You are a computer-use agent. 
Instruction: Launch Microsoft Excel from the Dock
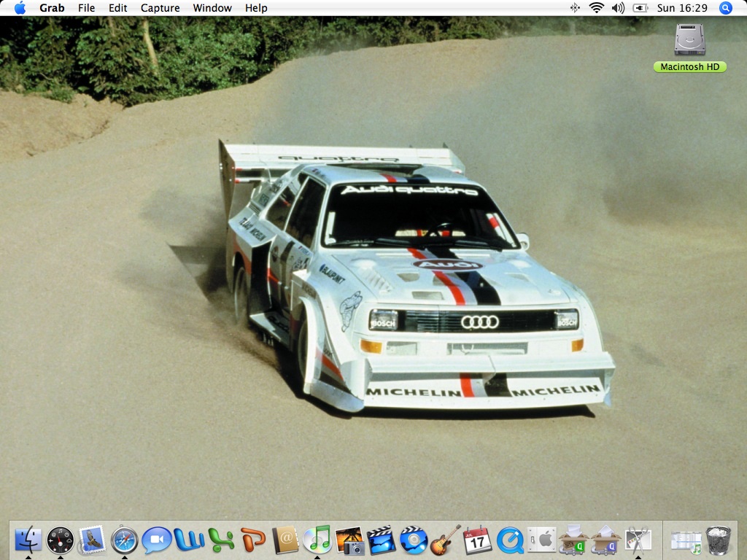[221, 540]
